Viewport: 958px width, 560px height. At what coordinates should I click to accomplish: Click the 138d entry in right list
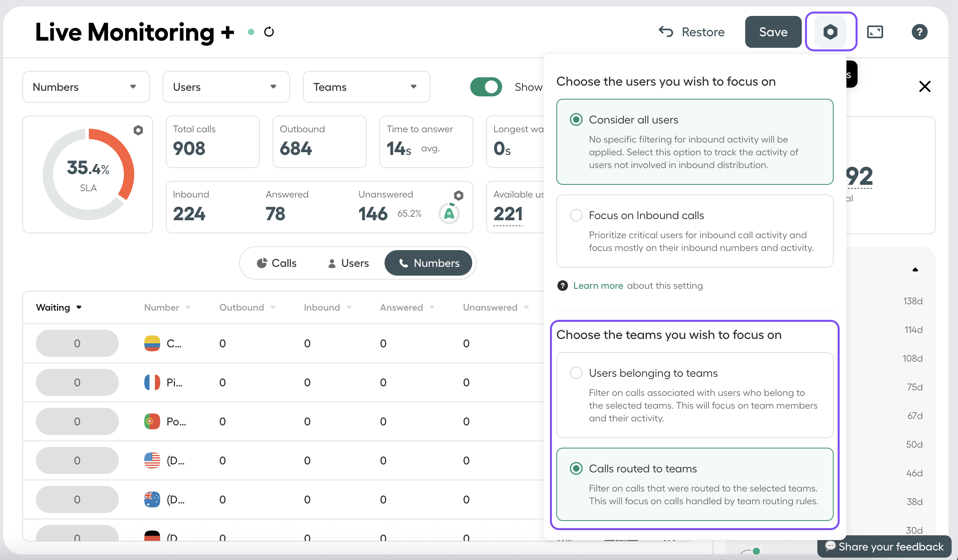(913, 301)
